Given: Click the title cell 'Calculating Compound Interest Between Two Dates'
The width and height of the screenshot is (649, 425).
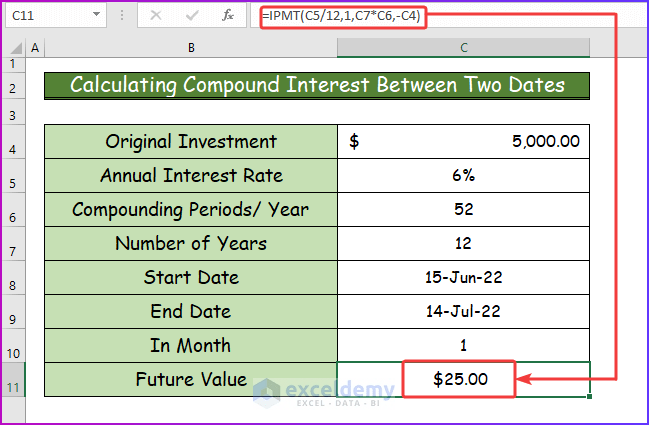Looking at the screenshot, I should [317, 85].
